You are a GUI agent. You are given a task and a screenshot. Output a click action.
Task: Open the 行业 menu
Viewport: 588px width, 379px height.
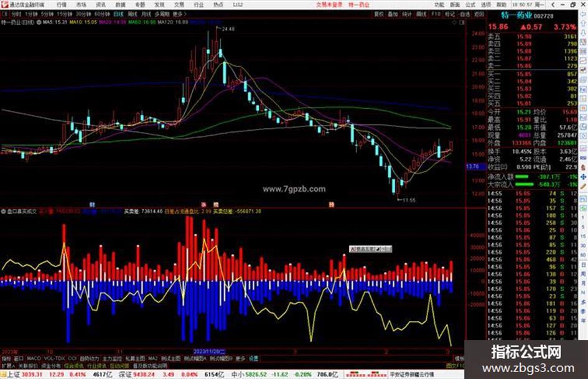coord(198,5)
